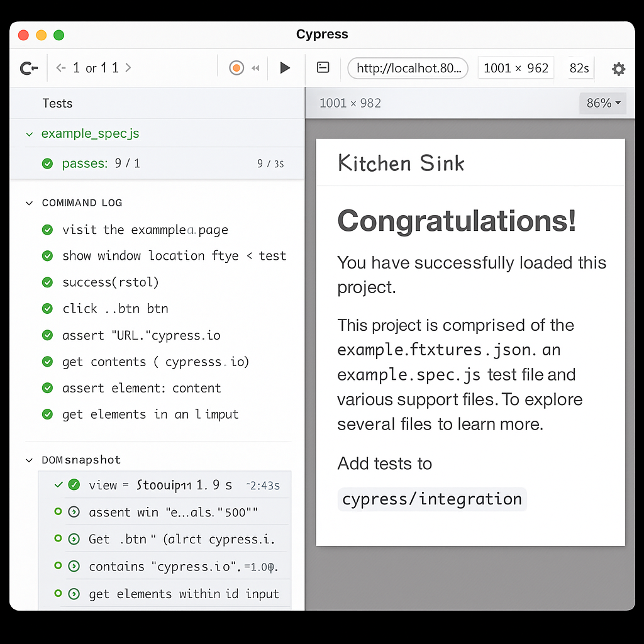Click green check beside 'visit the example page'

pos(47,230)
